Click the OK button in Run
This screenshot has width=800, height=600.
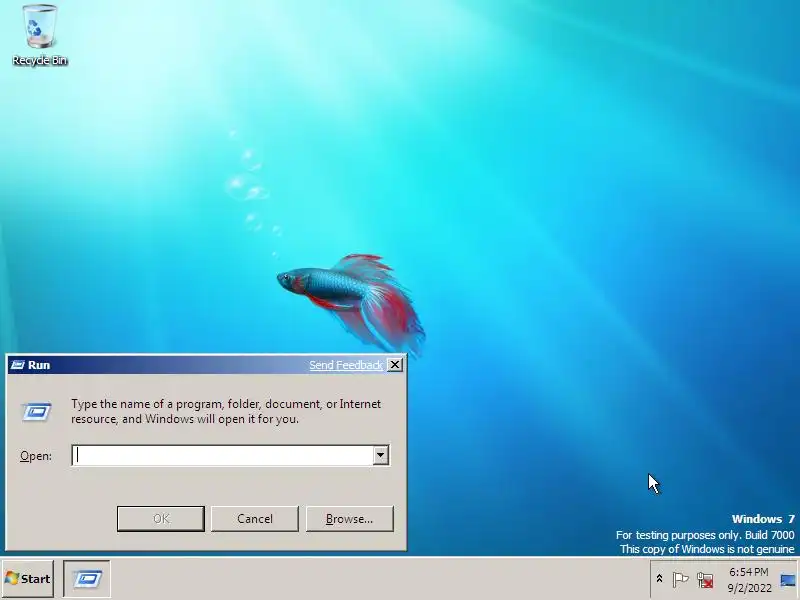tap(161, 519)
